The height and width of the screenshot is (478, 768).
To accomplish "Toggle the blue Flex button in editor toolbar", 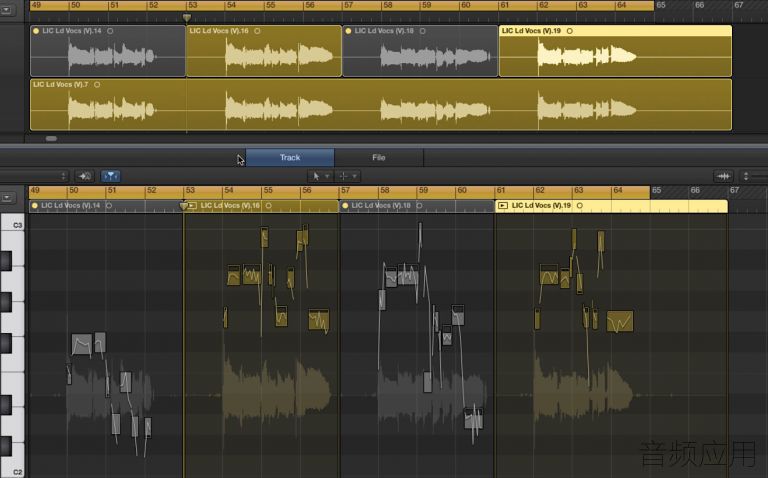I will pos(111,176).
